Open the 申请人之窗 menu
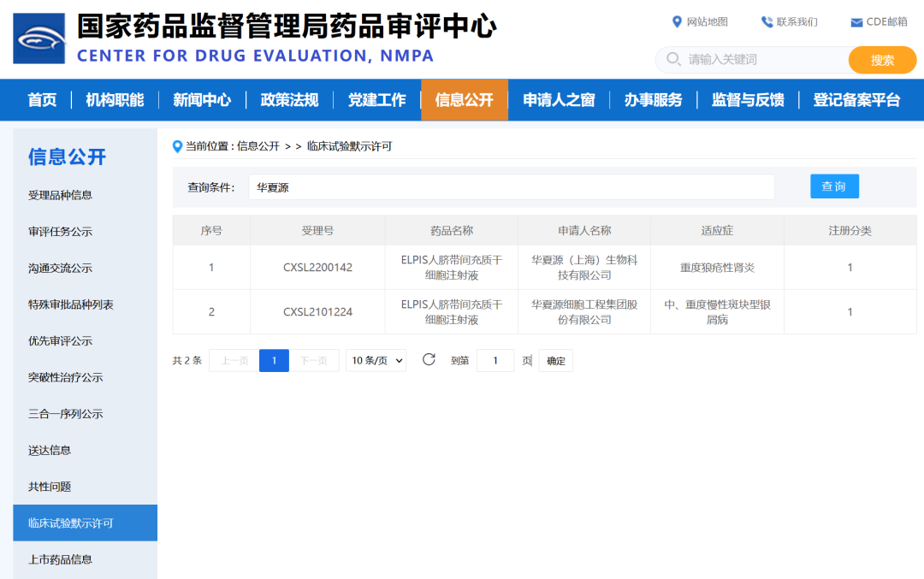This screenshot has width=924, height=579. (559, 100)
